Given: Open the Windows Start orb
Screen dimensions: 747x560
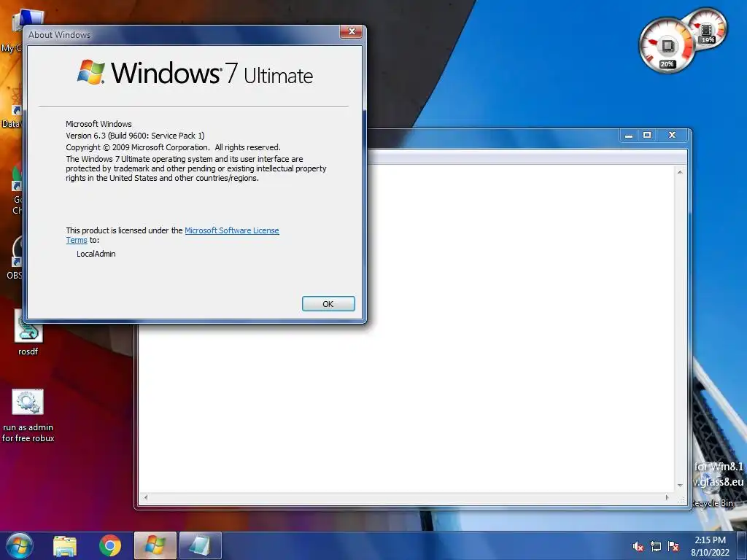Looking at the screenshot, I should coord(19,545).
